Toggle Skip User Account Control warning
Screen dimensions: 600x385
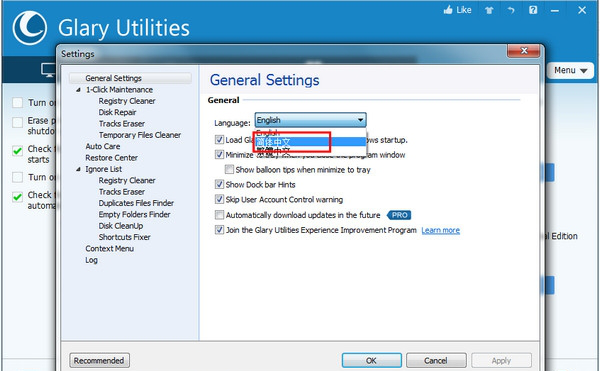click(219, 199)
